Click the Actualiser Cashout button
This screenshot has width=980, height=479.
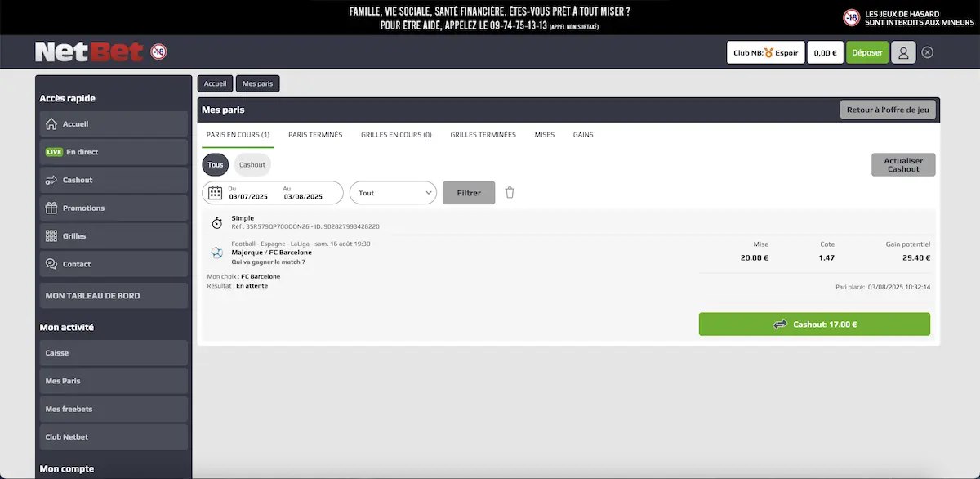tap(903, 164)
